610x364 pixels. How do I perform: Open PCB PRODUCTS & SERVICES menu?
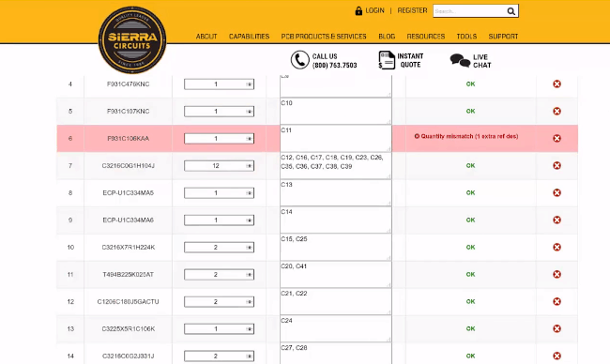324,37
